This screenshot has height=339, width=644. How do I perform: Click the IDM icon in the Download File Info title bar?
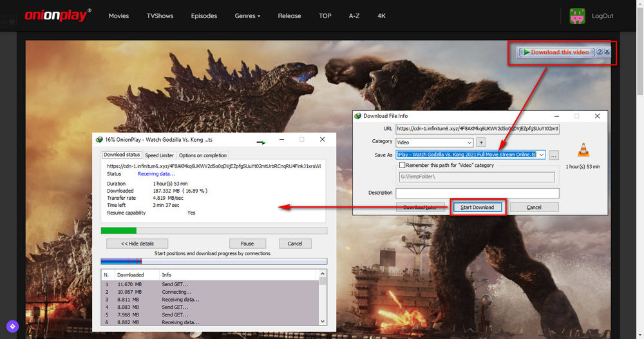(x=357, y=116)
